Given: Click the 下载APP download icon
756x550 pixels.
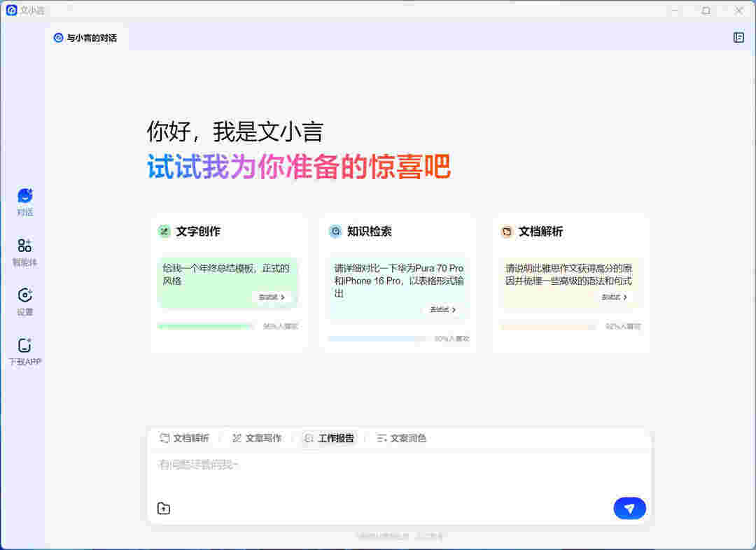Looking at the screenshot, I should (x=24, y=351).
